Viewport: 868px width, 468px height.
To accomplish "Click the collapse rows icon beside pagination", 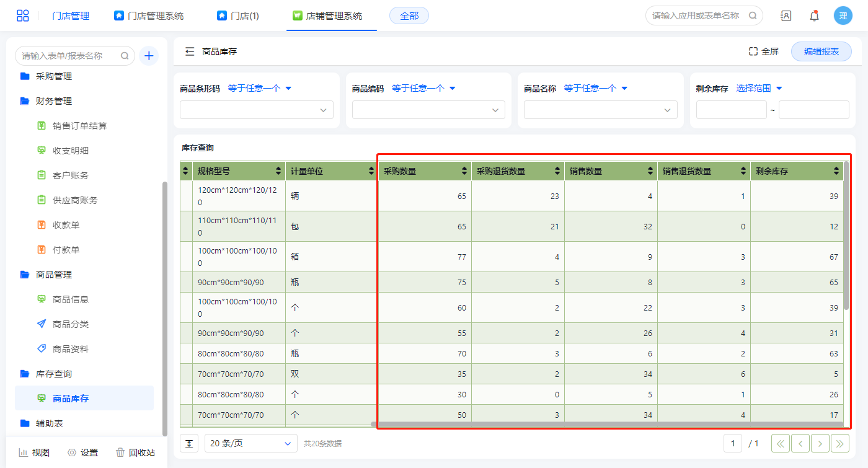I will click(189, 443).
